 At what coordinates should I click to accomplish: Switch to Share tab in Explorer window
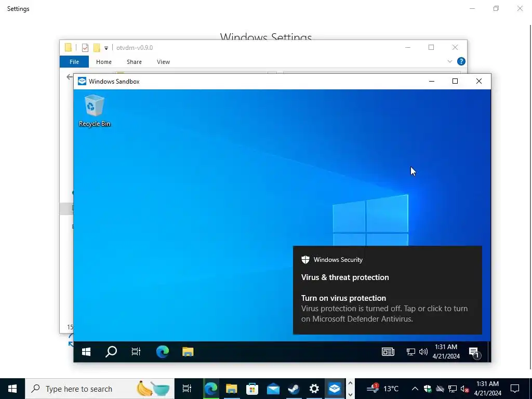pos(135,62)
